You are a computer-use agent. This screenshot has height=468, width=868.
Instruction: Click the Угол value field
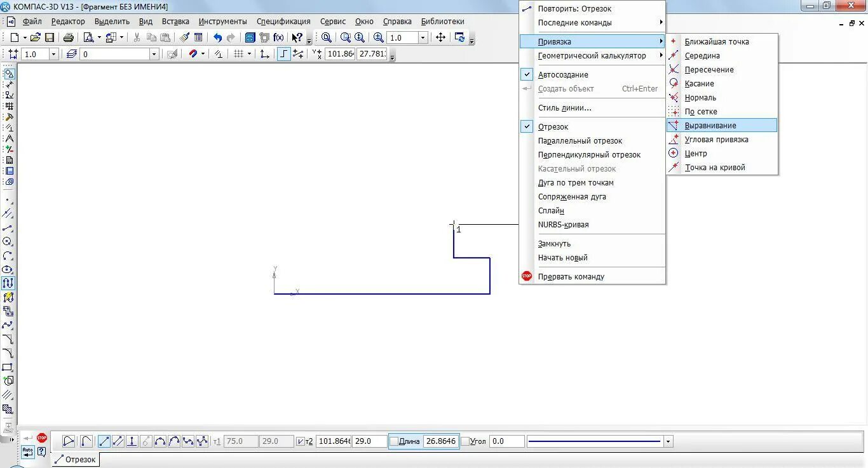tap(507, 441)
